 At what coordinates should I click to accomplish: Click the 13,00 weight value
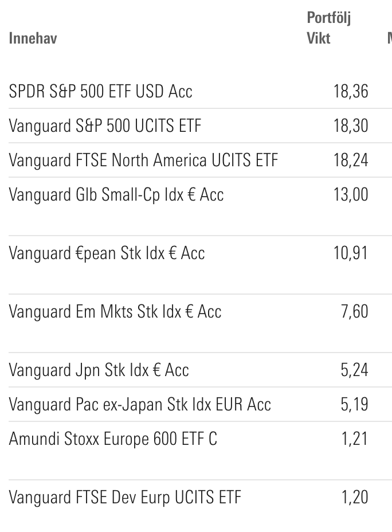tap(351, 194)
